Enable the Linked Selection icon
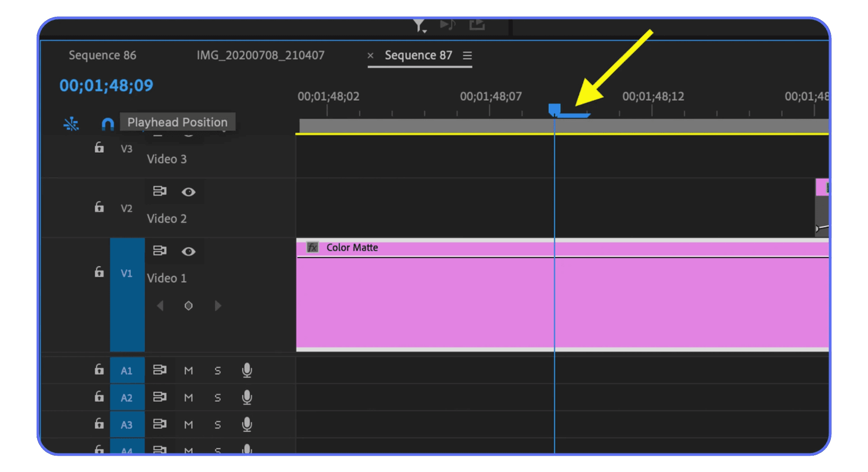The height and width of the screenshot is (472, 868). pyautogui.click(x=71, y=124)
